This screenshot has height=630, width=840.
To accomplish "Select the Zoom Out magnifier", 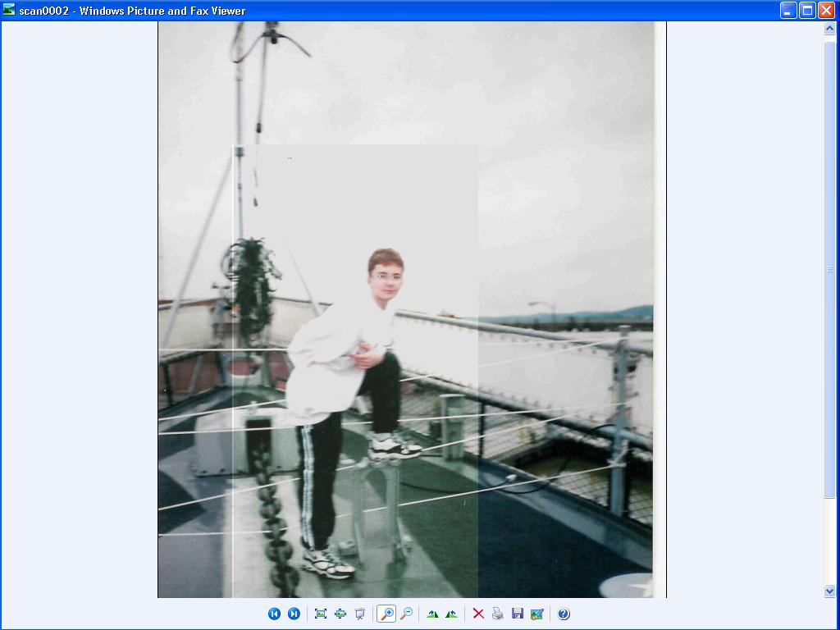I will [406, 614].
